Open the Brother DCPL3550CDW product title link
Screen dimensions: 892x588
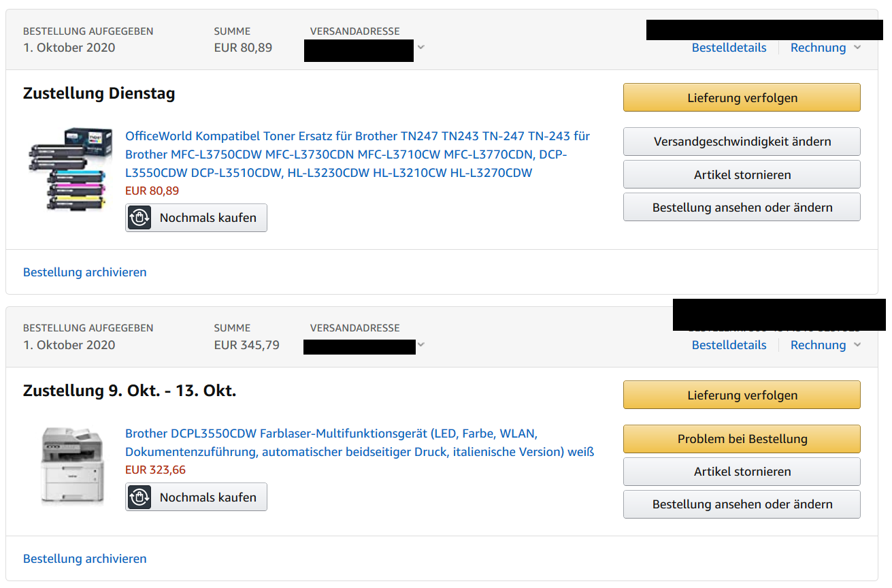[x=360, y=442]
